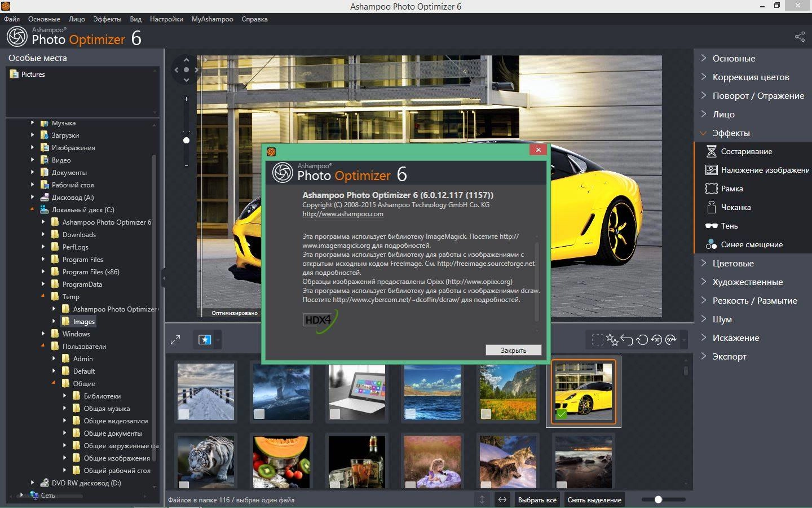Open the Настройки menu
This screenshot has width=812, height=508.
pyautogui.click(x=166, y=19)
